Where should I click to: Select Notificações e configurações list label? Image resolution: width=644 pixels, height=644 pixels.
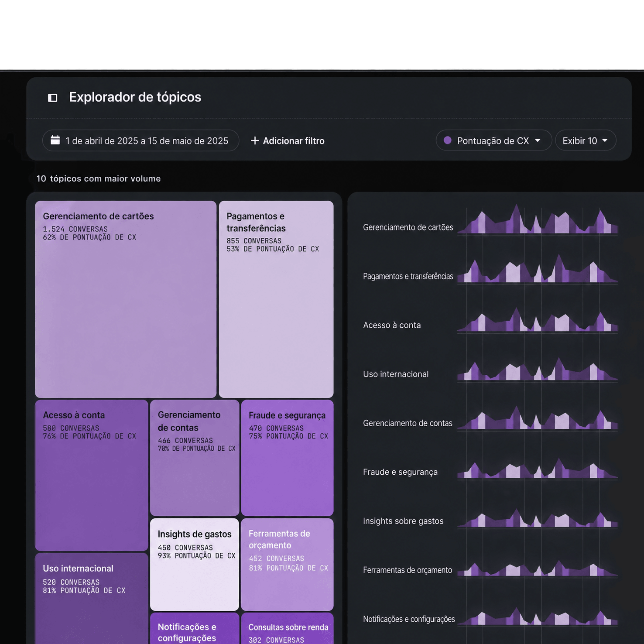pos(409,619)
